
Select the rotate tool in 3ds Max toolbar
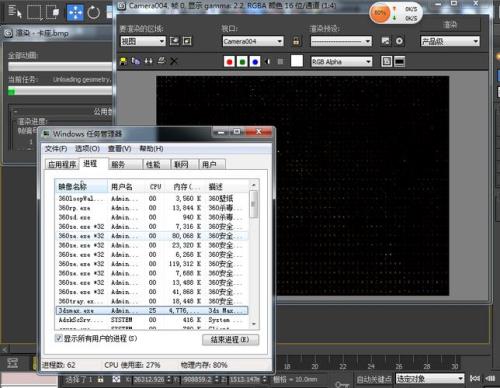click(x=94, y=13)
